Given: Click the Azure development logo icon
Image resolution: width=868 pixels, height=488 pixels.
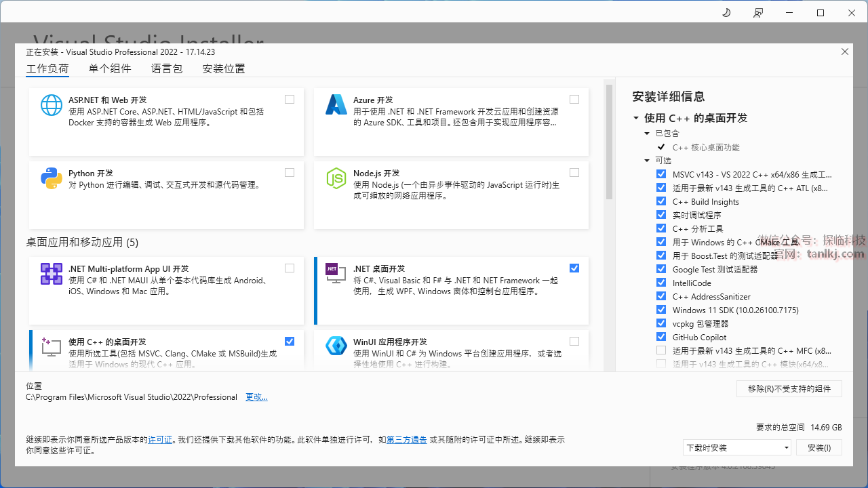Looking at the screenshot, I should (336, 105).
